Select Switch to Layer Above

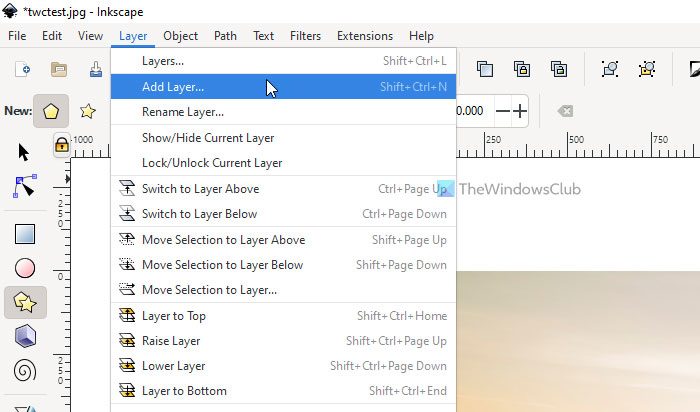click(x=283, y=188)
